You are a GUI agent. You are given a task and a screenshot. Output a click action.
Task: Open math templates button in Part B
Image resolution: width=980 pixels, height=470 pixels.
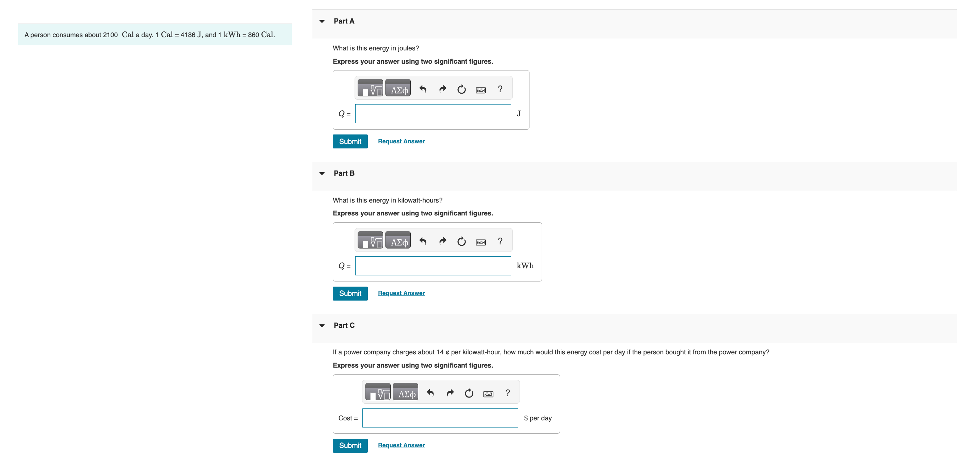coord(370,240)
